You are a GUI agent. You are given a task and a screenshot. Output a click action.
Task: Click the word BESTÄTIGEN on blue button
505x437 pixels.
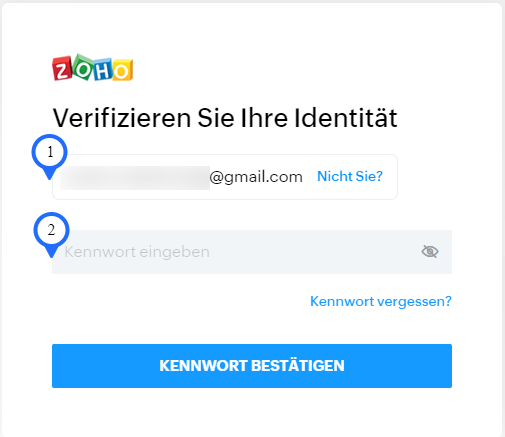pos(298,366)
